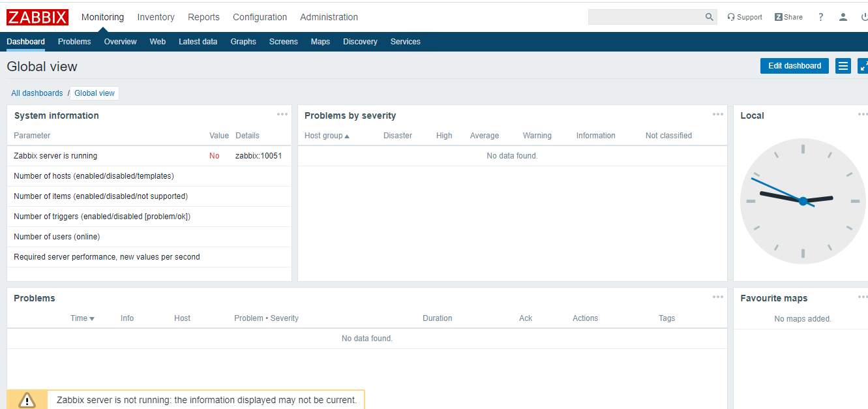Open the Monitoring main menu
Image resolution: width=868 pixels, height=409 pixels.
(x=102, y=17)
